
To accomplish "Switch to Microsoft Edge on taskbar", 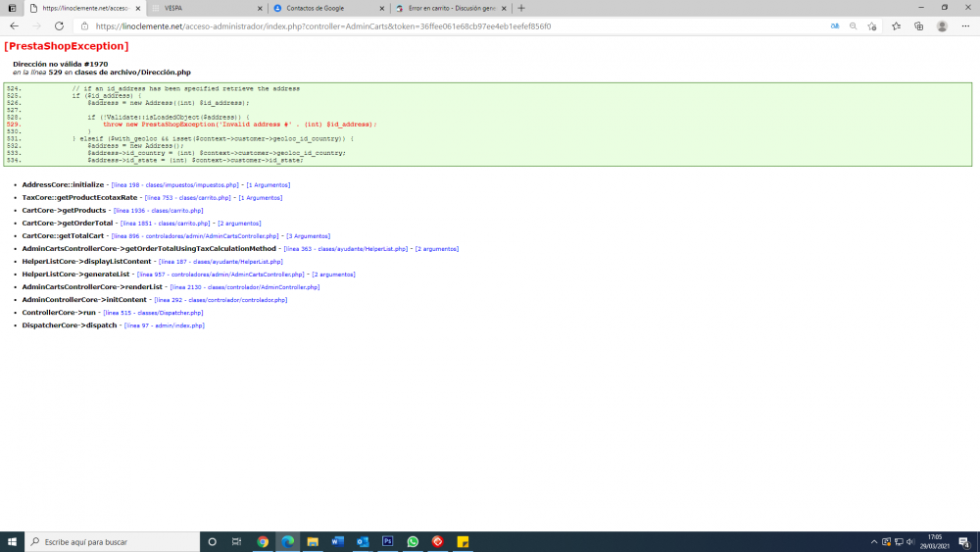I will click(287, 541).
